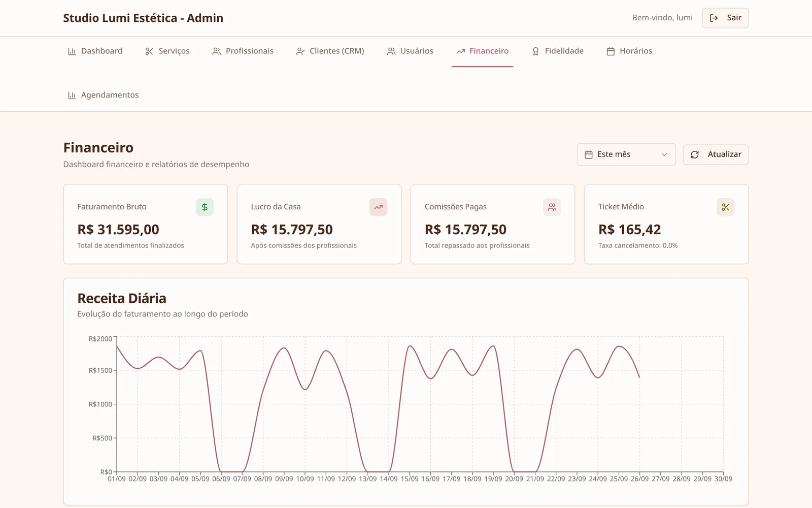Image resolution: width=812 pixels, height=508 pixels.
Task: Click the 15/09 date label on chart axis
Action: pyautogui.click(x=410, y=479)
